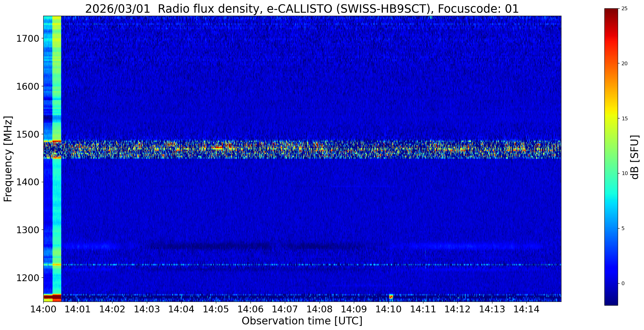Click the colorbar tick label 15
The height and width of the screenshot is (330, 644).
(625, 119)
